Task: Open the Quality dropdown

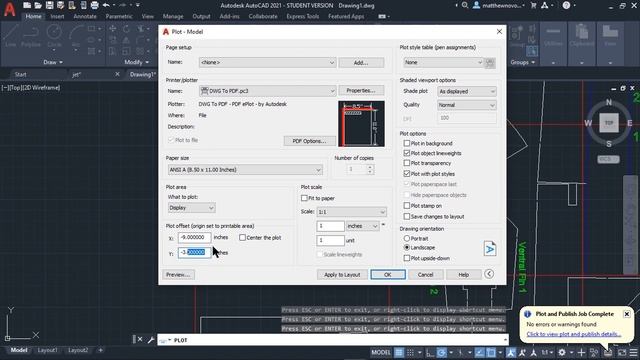Action: click(x=467, y=105)
